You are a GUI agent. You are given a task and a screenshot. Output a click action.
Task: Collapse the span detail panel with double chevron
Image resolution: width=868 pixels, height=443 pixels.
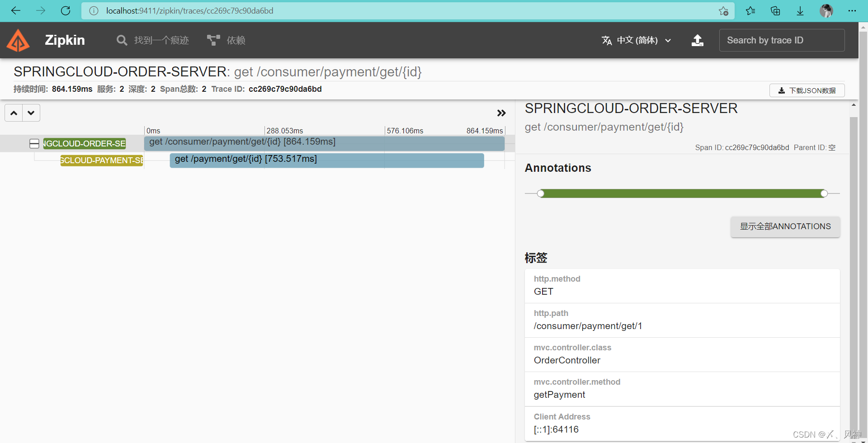(501, 113)
